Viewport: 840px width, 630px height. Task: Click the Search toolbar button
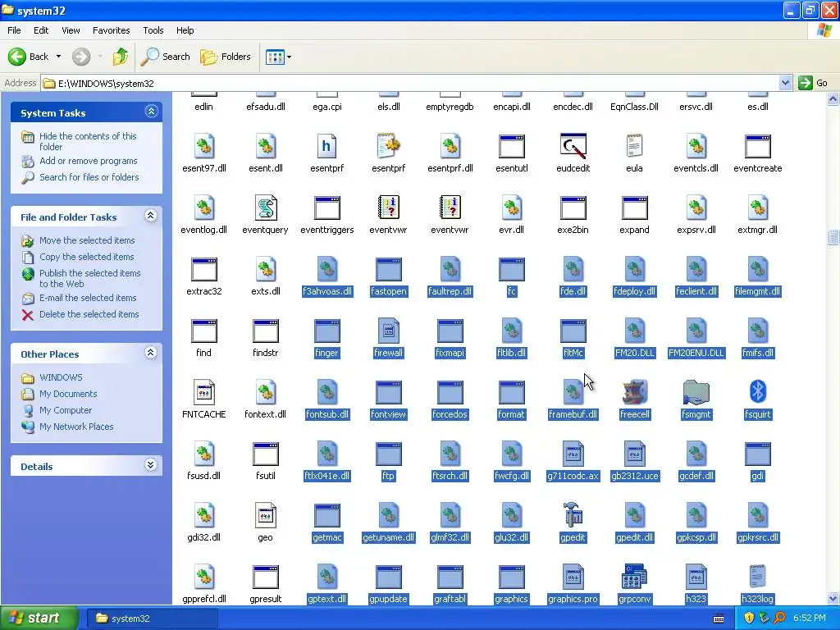[x=165, y=57]
